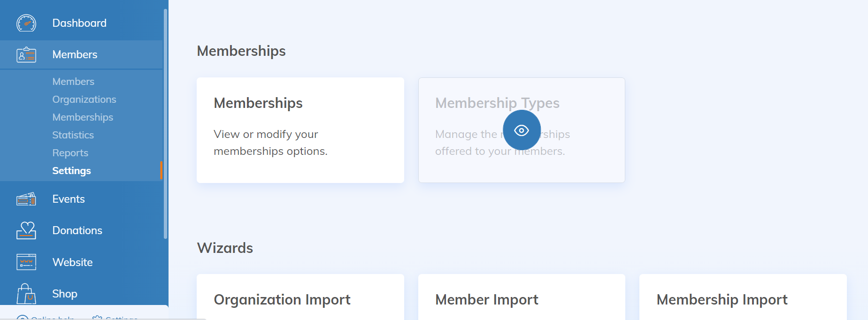The height and width of the screenshot is (320, 868).
Task: Click the Website browser icon
Action: [26, 262]
